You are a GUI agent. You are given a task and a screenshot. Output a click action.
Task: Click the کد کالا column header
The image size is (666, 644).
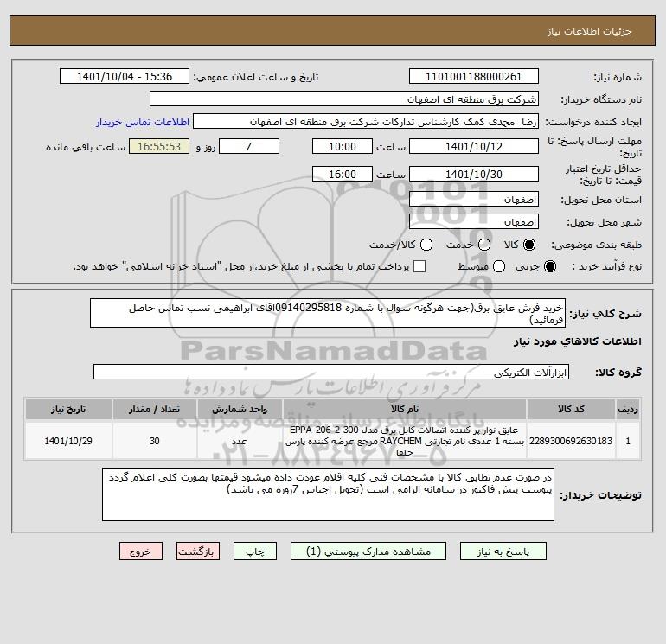[x=571, y=409]
